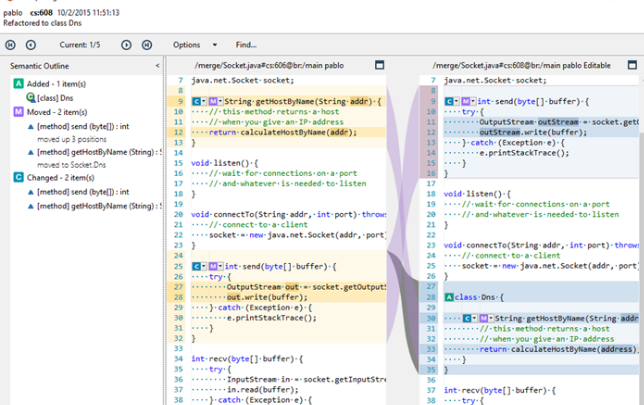644x405 pixels.
Task: Click the purple Moved category icon
Action: click(x=18, y=113)
